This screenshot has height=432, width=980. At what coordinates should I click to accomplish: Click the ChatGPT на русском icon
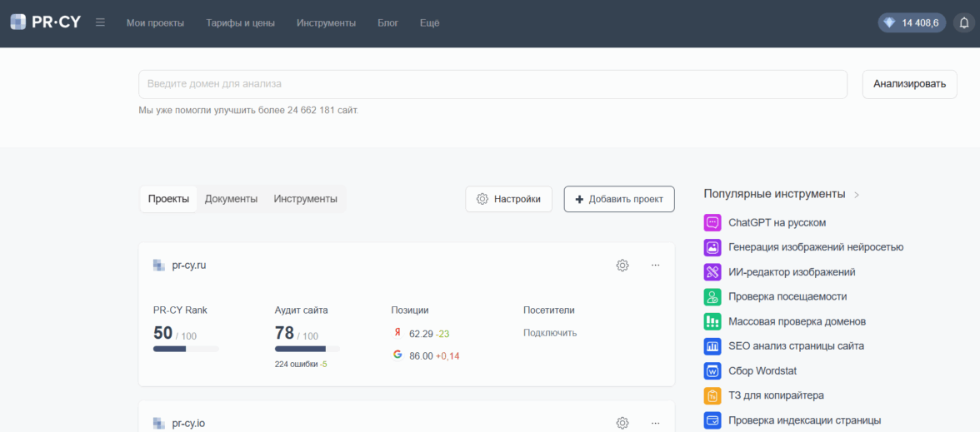tap(712, 223)
